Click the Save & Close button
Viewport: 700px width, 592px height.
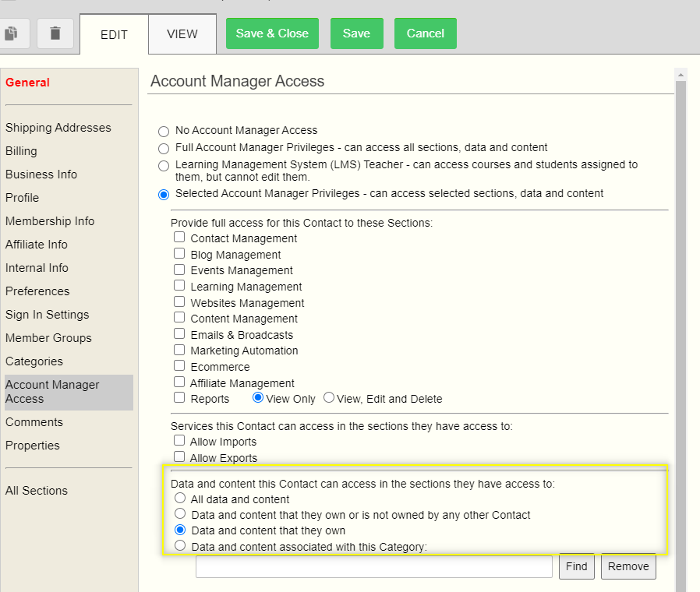point(272,33)
